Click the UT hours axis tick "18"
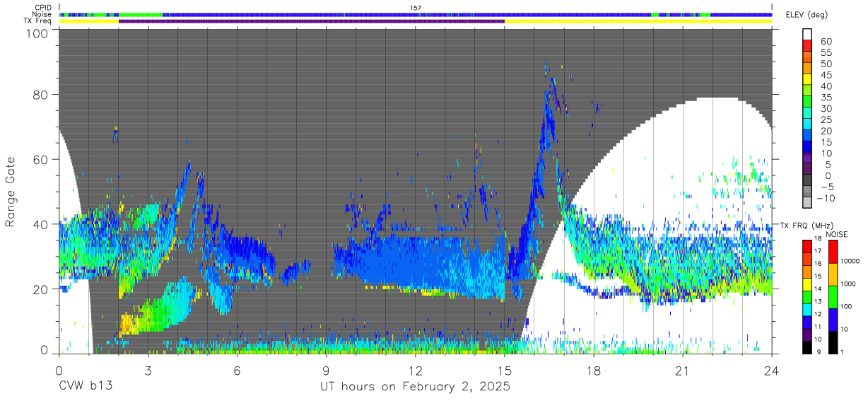Image resolution: width=868 pixels, height=401 pixels. pyautogui.click(x=594, y=370)
